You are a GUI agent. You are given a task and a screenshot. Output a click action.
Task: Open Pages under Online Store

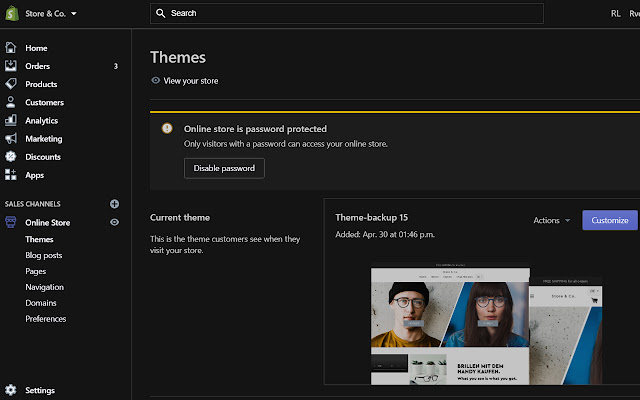(36, 271)
